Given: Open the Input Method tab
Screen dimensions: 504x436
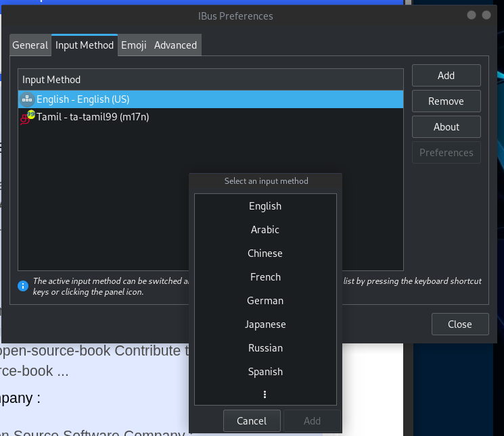Looking at the screenshot, I should tap(85, 45).
